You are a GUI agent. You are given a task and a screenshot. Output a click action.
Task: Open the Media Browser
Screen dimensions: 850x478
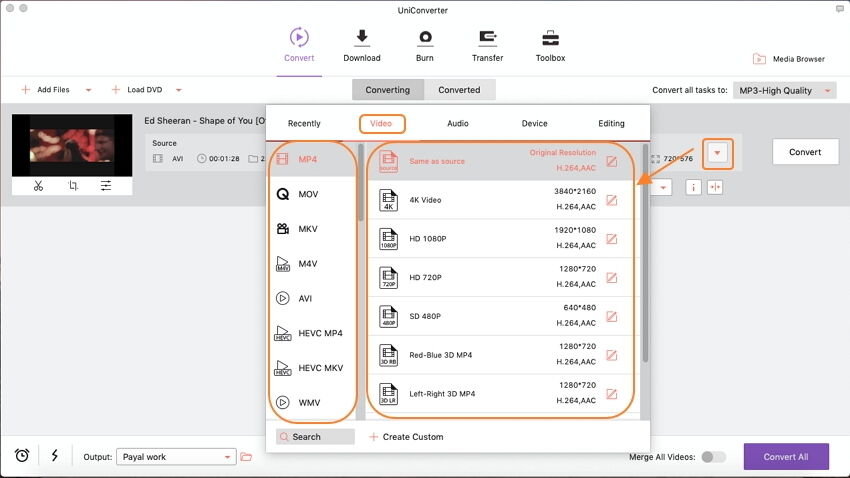tap(789, 59)
